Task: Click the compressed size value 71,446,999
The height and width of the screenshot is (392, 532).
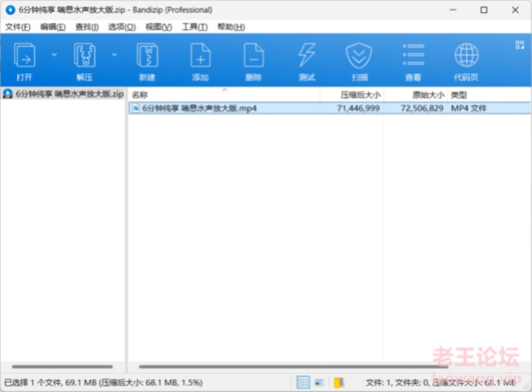Action: point(359,108)
